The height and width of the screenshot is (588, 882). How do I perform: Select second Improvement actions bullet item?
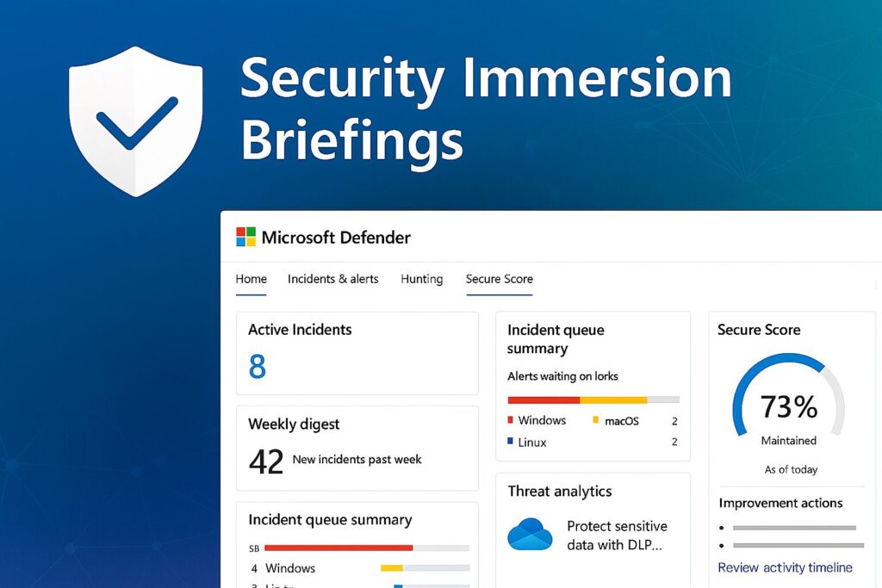point(793,545)
